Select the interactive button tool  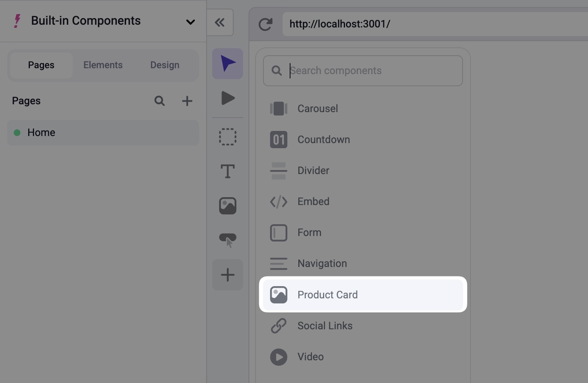(x=227, y=240)
